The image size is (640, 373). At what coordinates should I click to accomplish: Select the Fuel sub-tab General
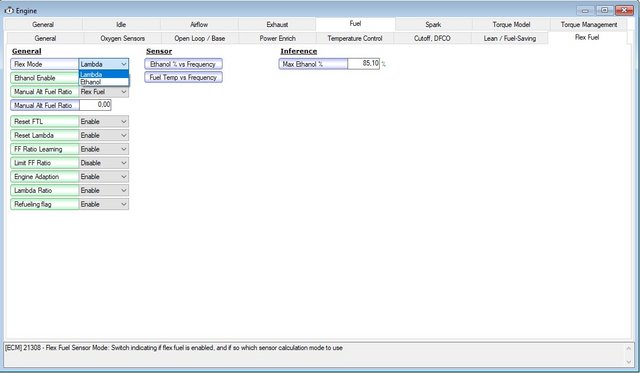[x=45, y=38]
